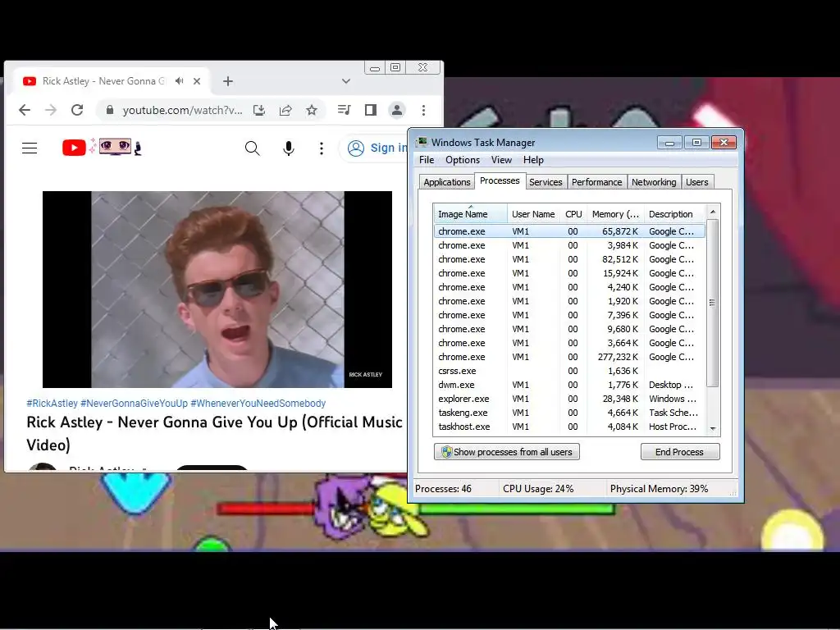Open Chrome three-dot menu
This screenshot has width=840, height=630.
tap(424, 110)
